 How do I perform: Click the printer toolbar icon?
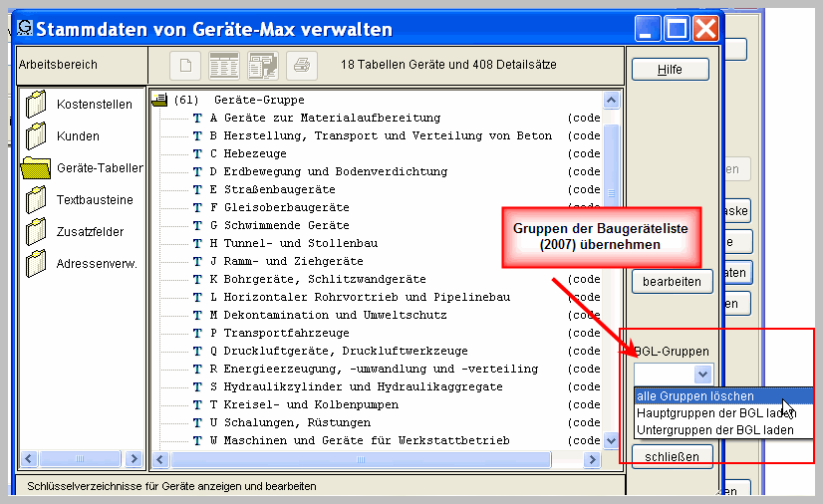coord(301,66)
